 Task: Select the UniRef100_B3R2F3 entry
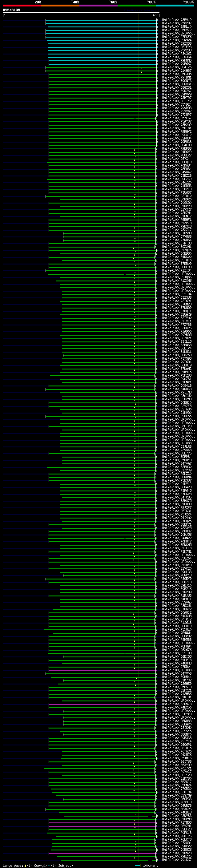click(177, 189)
